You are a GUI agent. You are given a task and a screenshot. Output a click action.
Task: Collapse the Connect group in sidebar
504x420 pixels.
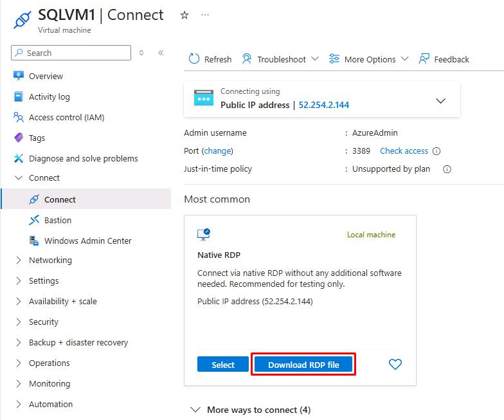[x=19, y=178]
